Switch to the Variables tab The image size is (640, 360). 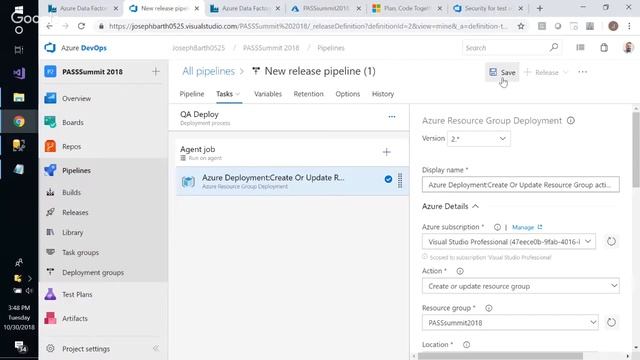coord(268,94)
